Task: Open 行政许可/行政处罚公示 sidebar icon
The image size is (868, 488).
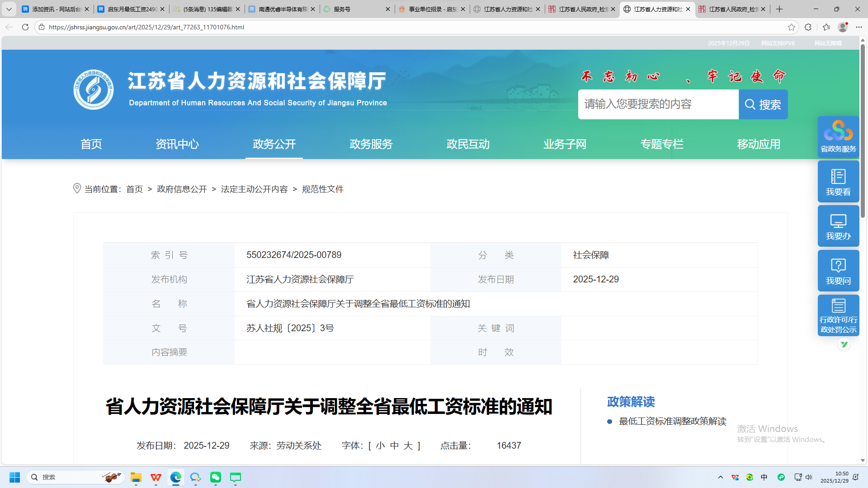Action: tap(838, 315)
